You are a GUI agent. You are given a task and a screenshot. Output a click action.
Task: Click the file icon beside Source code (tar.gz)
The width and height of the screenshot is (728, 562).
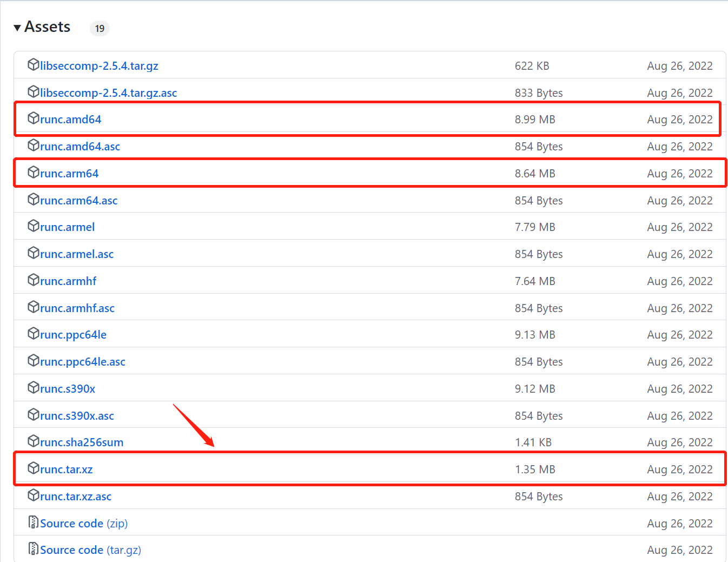[34, 549]
